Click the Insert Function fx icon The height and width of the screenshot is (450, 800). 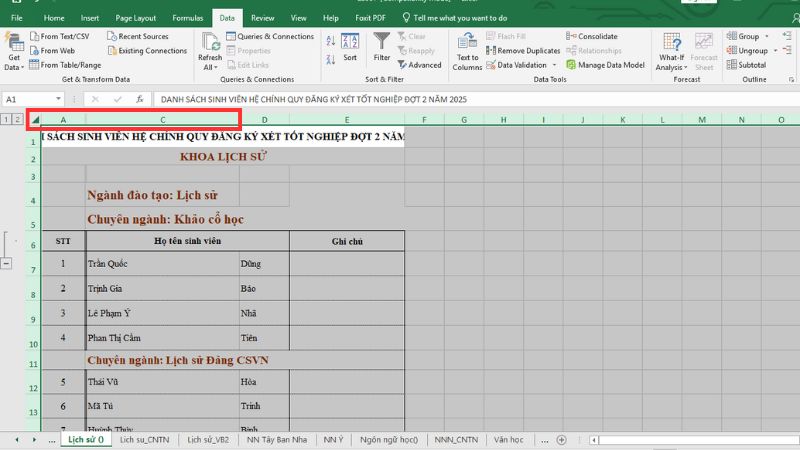(139, 100)
